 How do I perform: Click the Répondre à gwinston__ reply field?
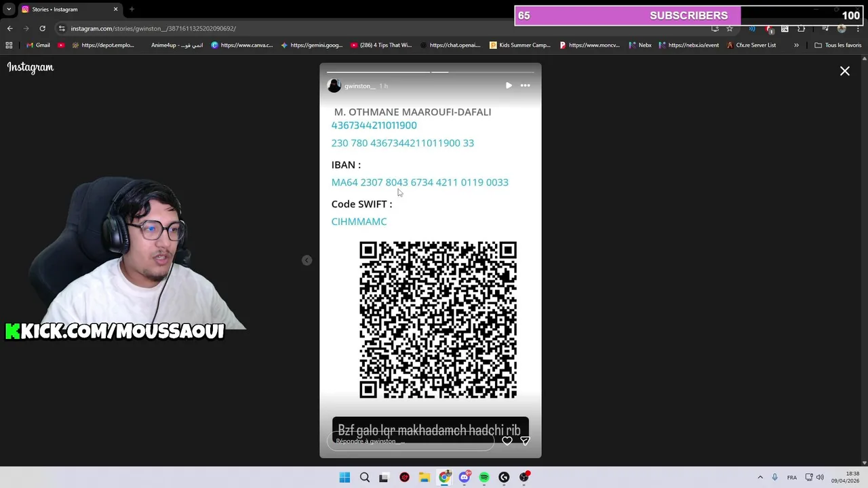point(410,441)
